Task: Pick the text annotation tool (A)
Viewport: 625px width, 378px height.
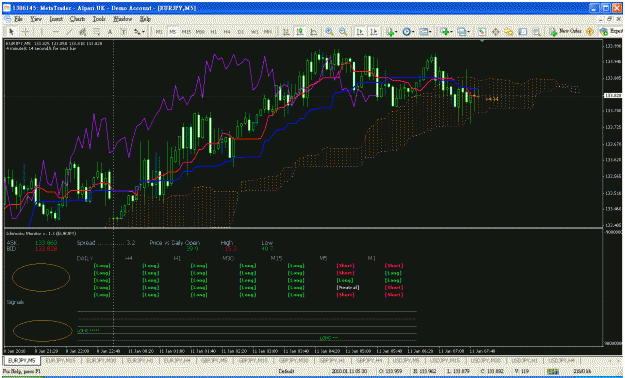Action: tap(110, 32)
